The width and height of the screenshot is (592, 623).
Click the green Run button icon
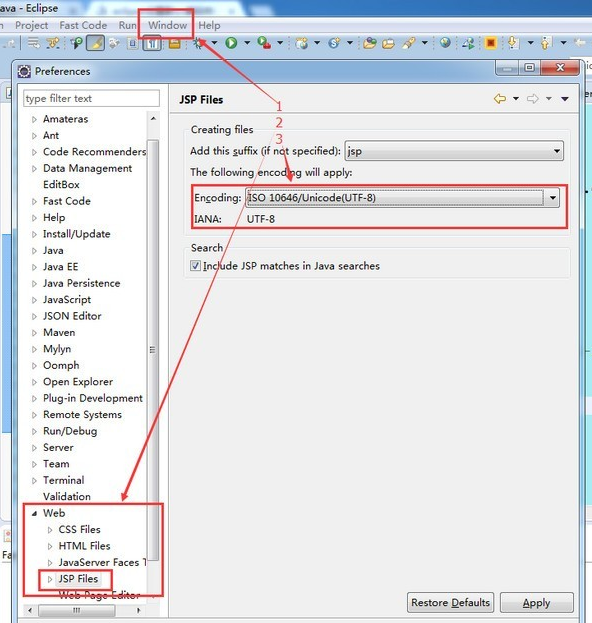(231, 43)
